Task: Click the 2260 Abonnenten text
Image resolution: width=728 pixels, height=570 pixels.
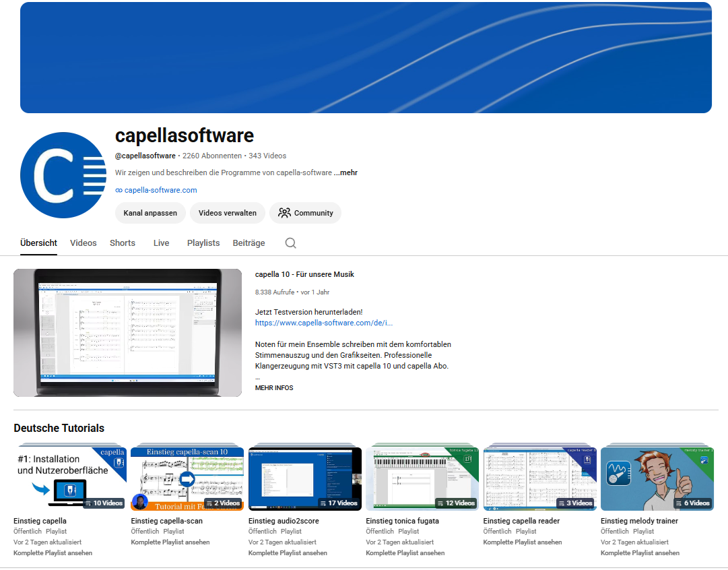Action: tap(212, 156)
